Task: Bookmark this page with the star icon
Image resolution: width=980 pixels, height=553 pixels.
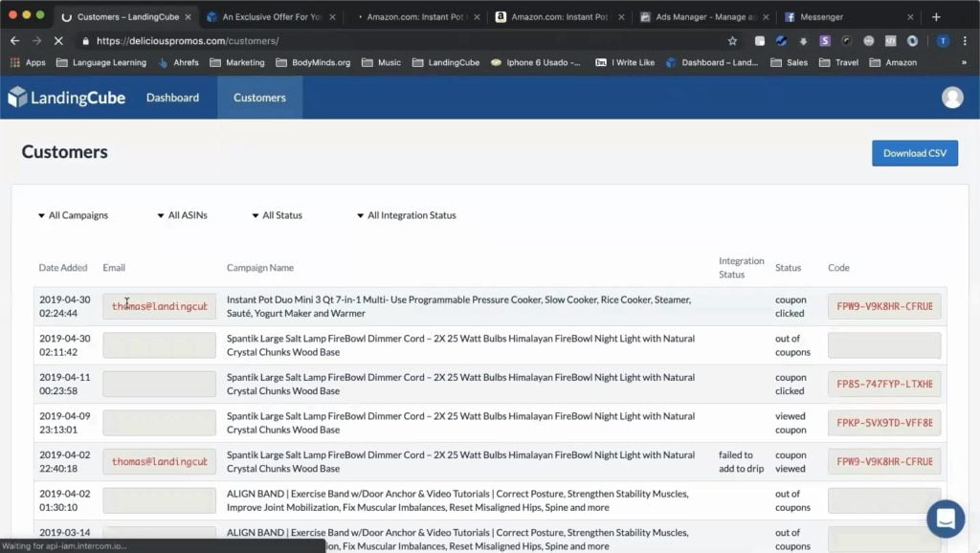Action: tap(732, 40)
